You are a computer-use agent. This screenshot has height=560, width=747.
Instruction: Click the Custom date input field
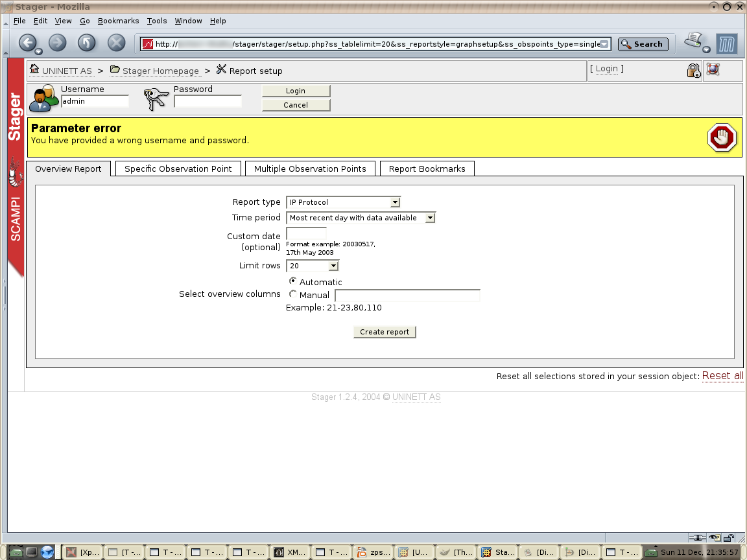click(306, 233)
